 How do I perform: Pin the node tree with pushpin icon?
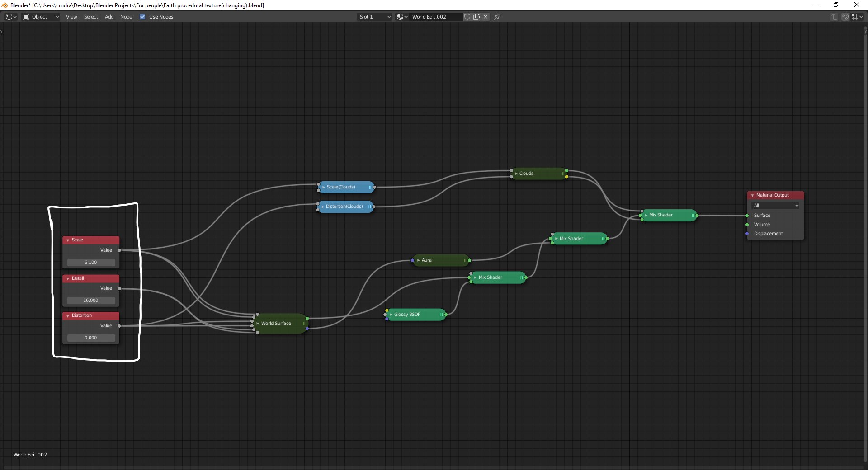click(497, 17)
